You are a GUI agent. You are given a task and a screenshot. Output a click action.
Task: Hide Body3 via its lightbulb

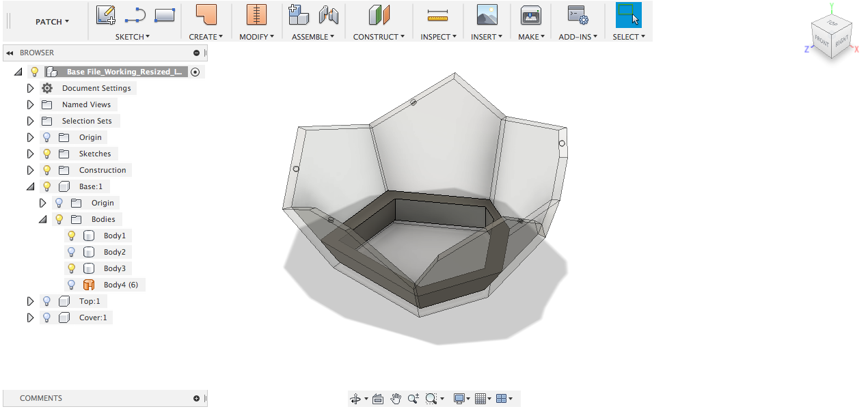[x=71, y=268]
